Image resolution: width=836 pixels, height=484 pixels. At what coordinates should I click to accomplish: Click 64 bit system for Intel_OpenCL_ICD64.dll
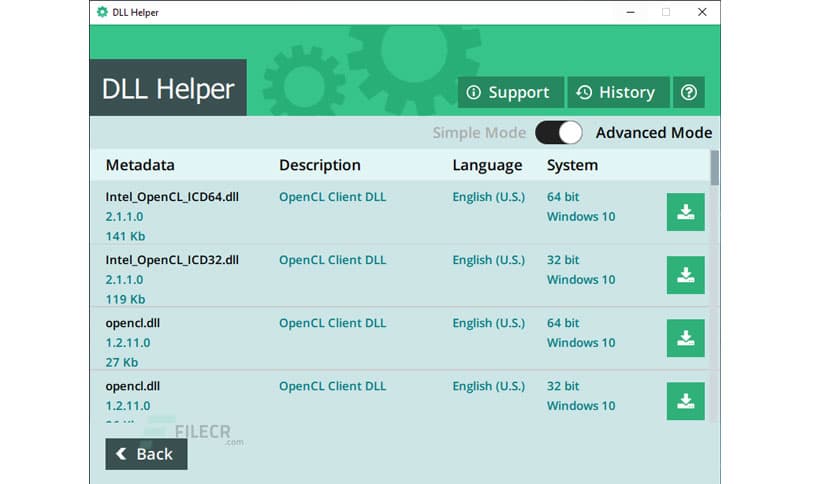562,197
